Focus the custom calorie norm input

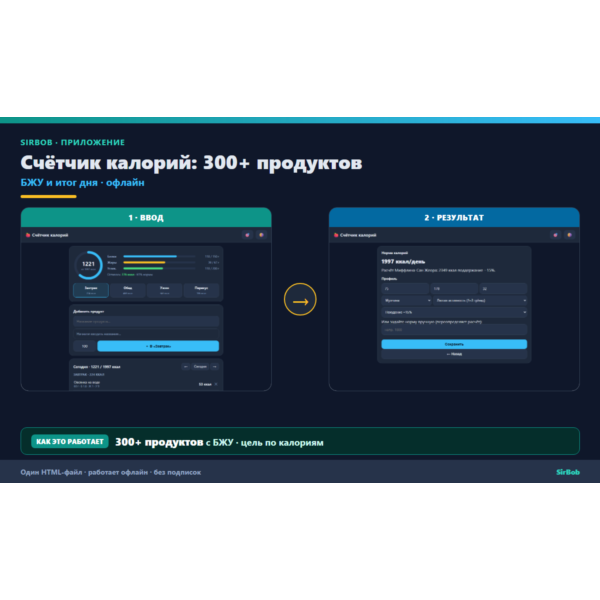[x=454, y=329]
